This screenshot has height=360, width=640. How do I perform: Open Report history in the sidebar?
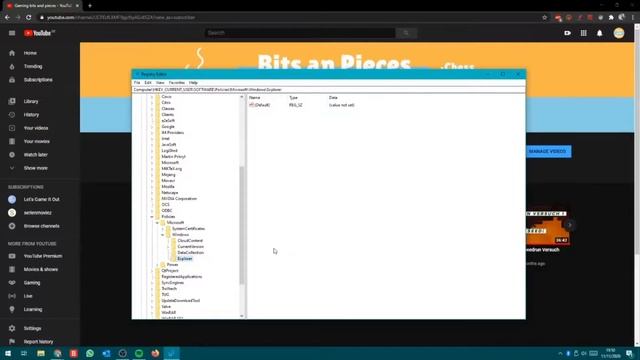click(38, 342)
